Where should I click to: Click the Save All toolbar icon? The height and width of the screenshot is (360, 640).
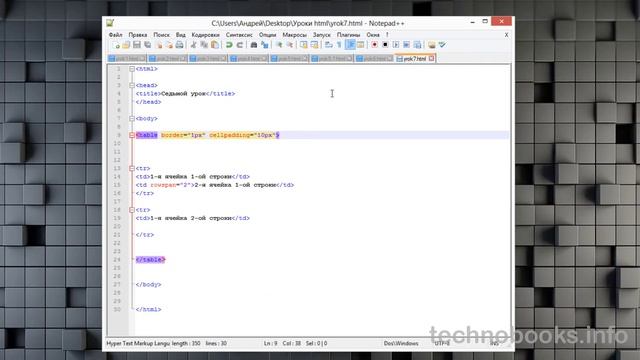(147, 45)
